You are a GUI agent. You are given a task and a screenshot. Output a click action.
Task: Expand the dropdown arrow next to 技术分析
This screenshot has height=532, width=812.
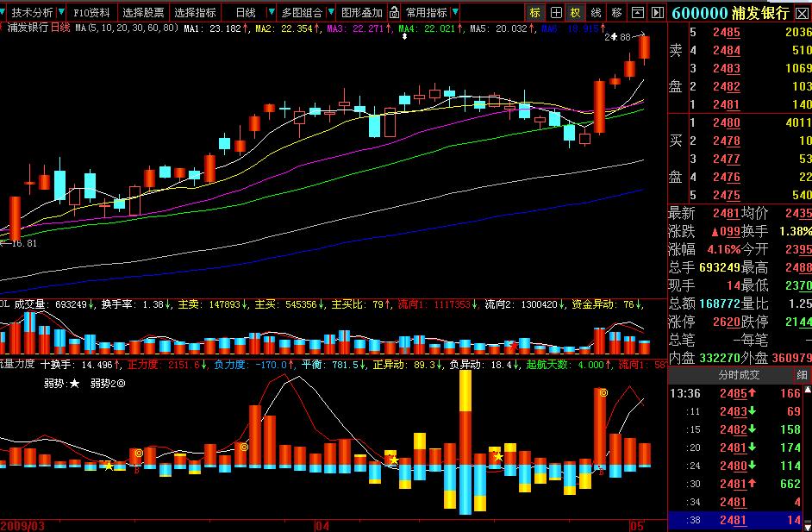pos(61,12)
